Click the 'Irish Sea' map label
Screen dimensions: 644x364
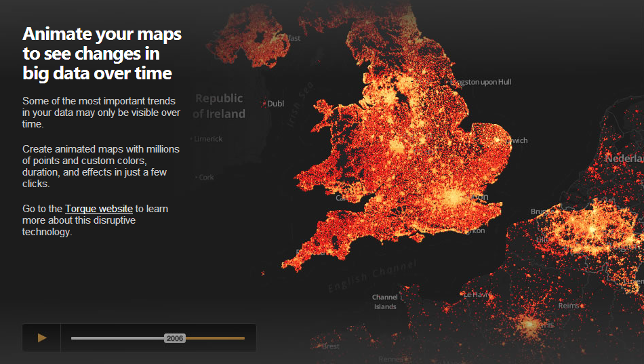[300, 104]
